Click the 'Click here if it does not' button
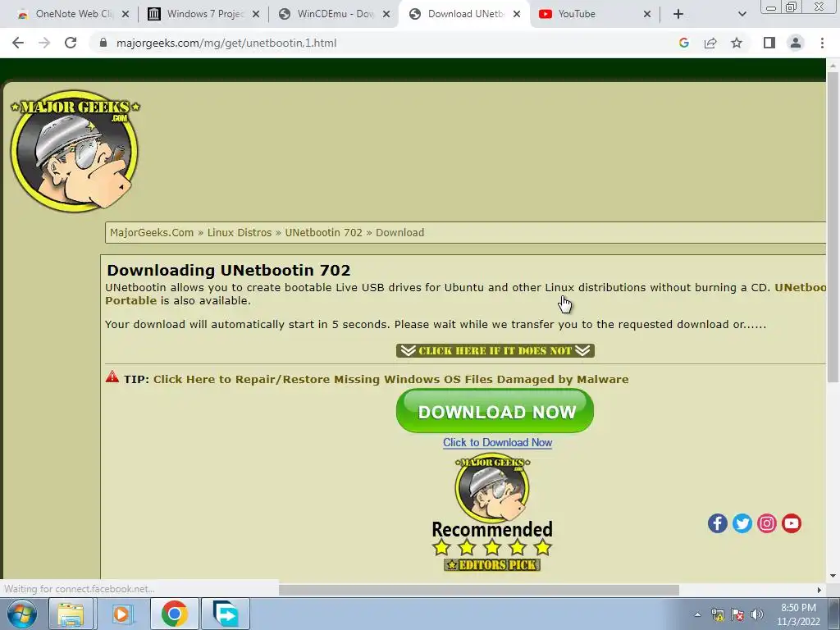 (x=495, y=351)
